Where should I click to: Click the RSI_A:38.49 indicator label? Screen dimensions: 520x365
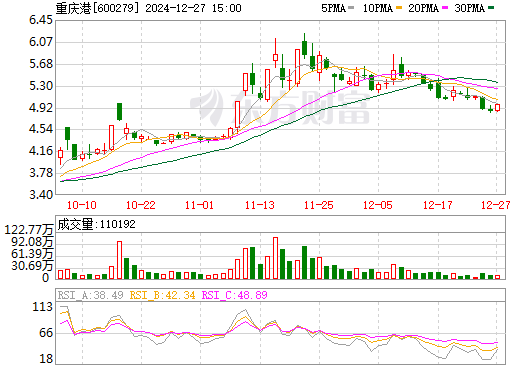tap(90, 295)
